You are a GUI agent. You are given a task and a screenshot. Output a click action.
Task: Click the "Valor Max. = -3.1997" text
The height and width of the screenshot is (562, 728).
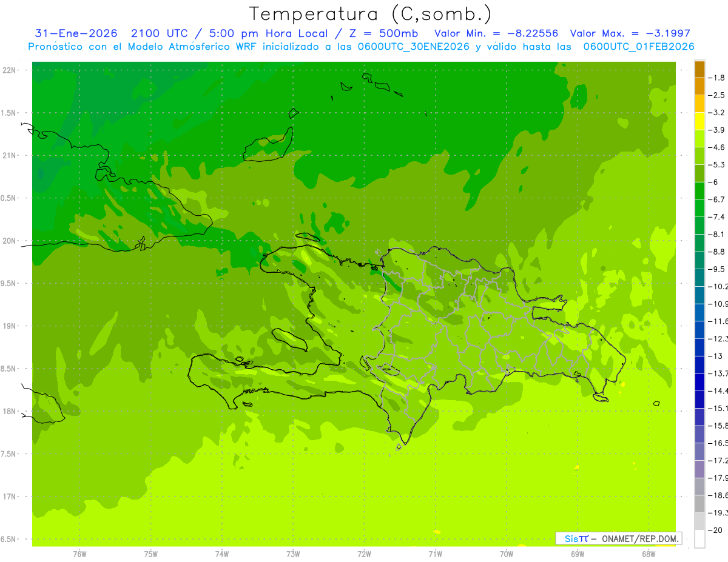click(630, 33)
